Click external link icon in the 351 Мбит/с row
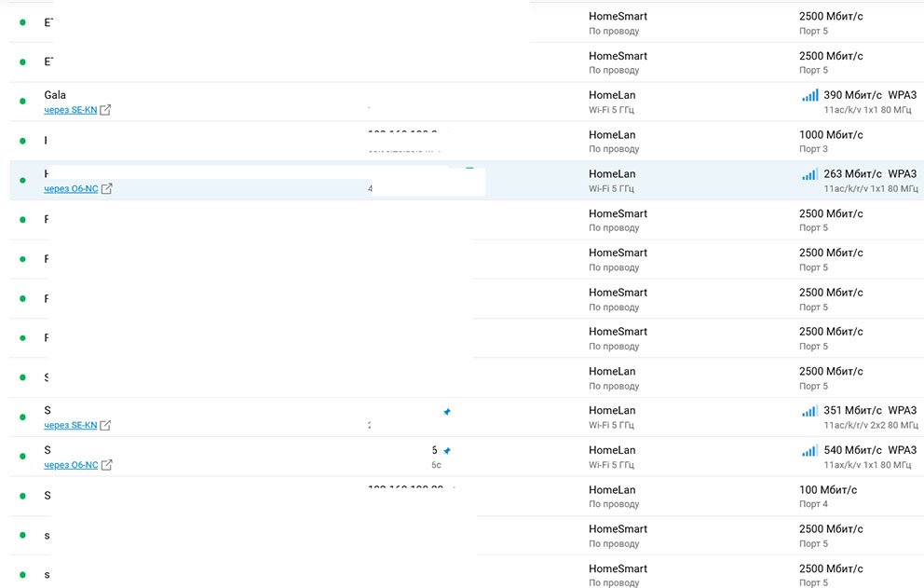Image resolution: width=924 pixels, height=588 pixels. (x=105, y=426)
